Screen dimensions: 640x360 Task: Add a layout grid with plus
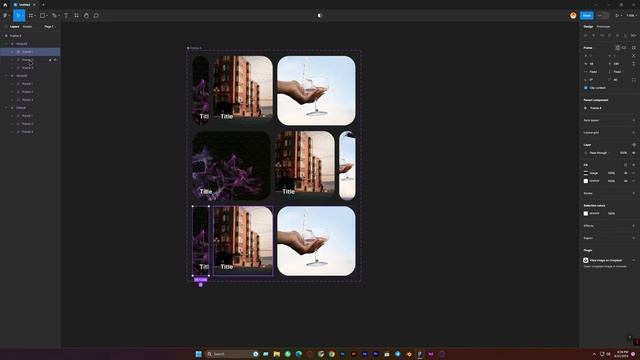tap(634, 133)
